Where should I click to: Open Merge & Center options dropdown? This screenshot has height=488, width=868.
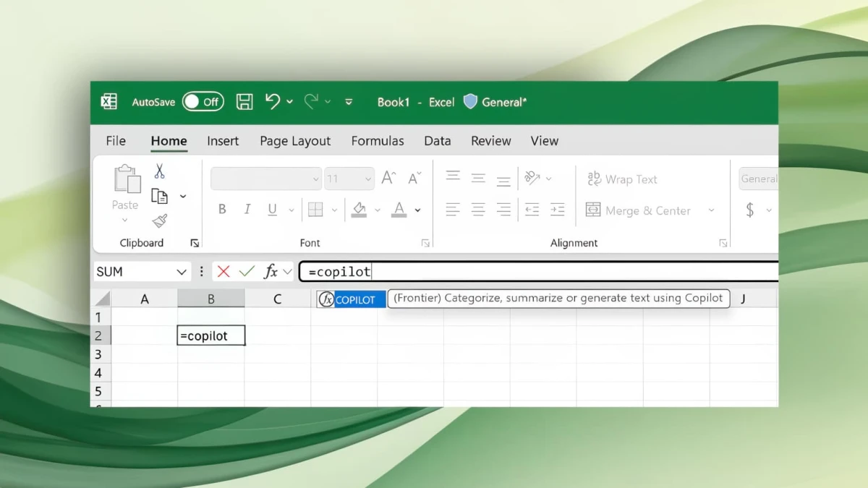(711, 210)
